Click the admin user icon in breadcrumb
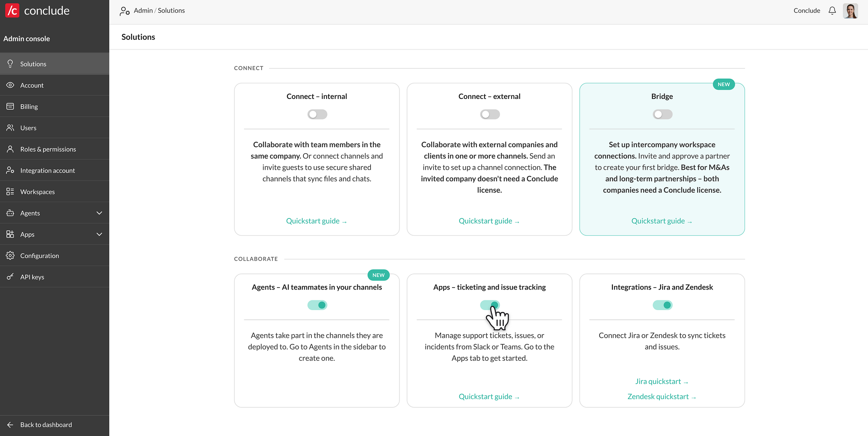 [125, 11]
